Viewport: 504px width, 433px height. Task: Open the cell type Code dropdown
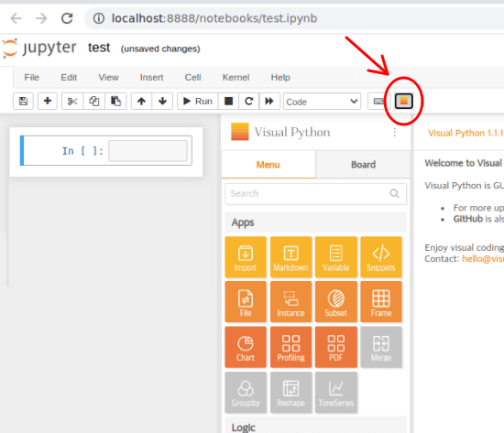click(x=322, y=102)
